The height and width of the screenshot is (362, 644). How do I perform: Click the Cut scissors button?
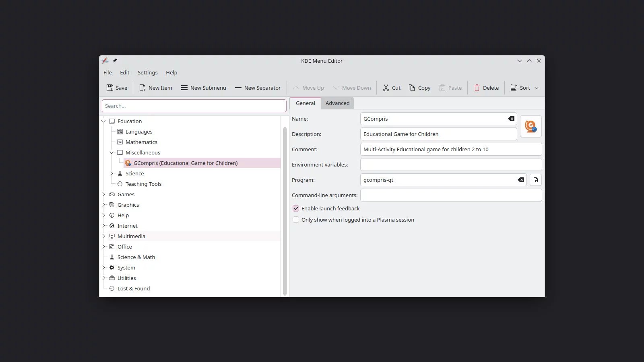pyautogui.click(x=392, y=88)
